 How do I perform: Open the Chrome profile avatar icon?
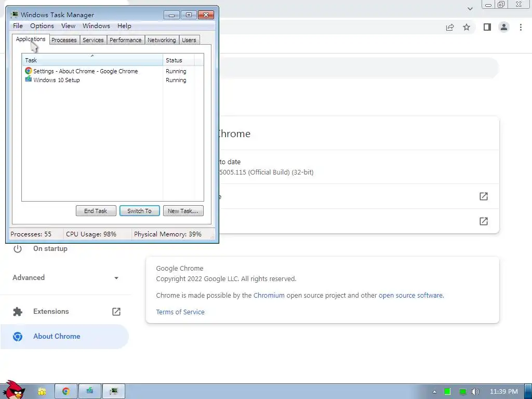point(504,27)
